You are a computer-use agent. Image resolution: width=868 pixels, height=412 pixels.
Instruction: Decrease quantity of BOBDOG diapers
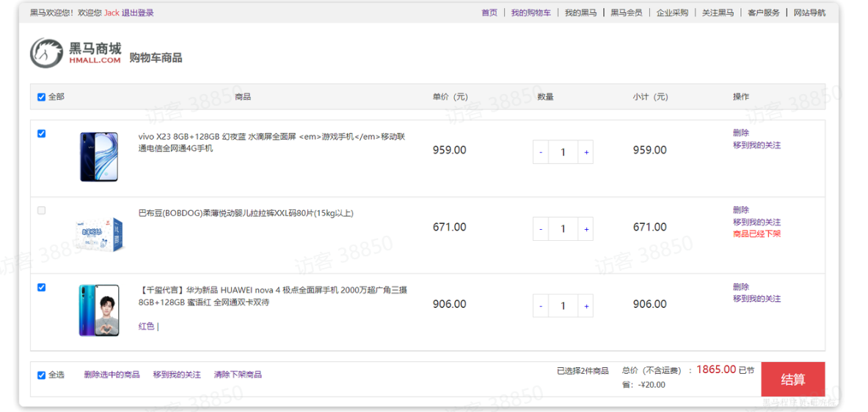click(x=541, y=228)
